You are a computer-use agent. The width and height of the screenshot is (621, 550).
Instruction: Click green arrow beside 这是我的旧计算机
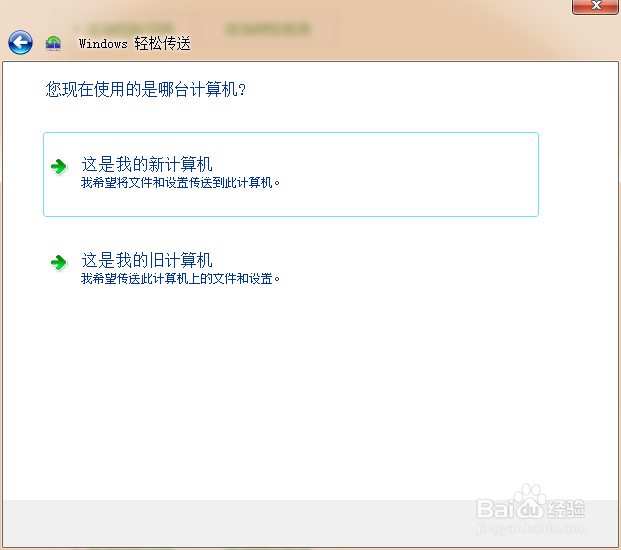59,263
